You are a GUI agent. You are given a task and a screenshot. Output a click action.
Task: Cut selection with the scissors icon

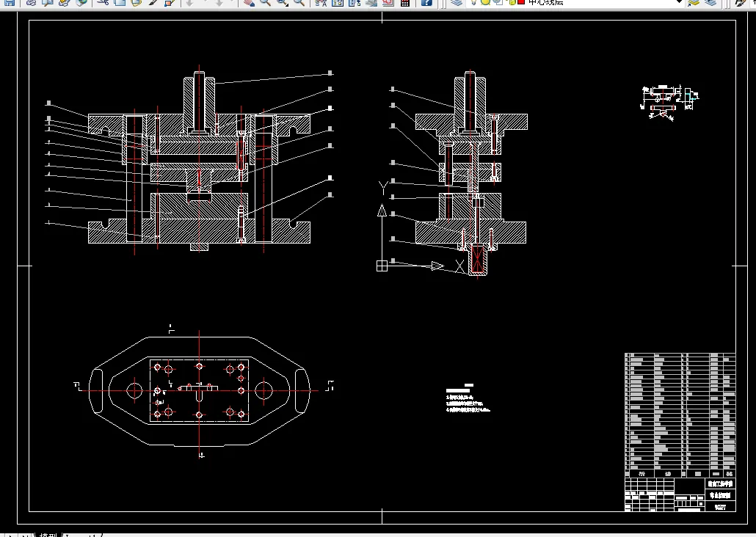point(102,2)
